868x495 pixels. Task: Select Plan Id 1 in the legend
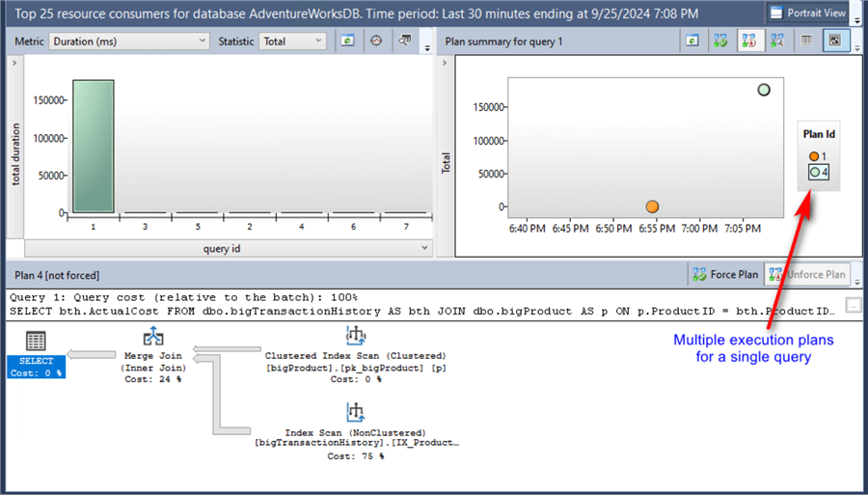(818, 156)
